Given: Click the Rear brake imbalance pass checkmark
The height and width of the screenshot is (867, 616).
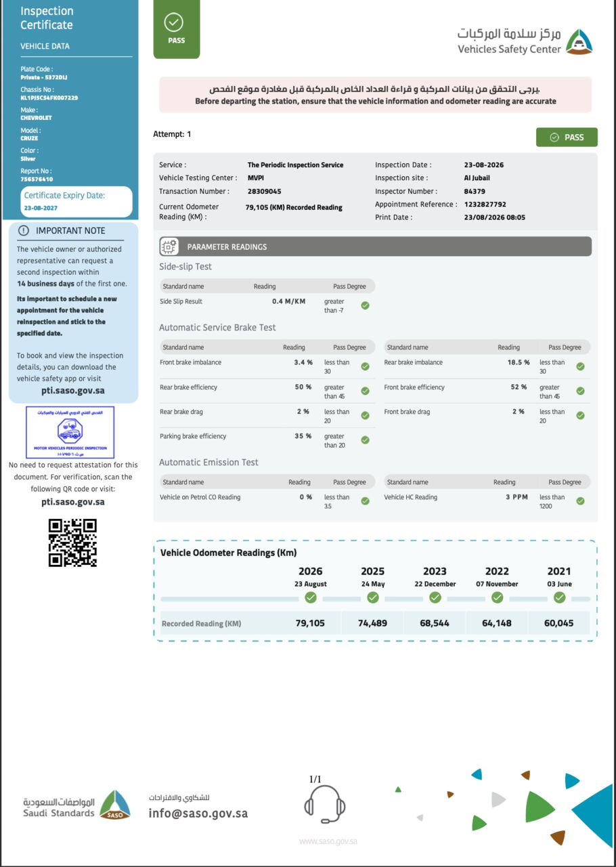Looking at the screenshot, I should (580, 366).
